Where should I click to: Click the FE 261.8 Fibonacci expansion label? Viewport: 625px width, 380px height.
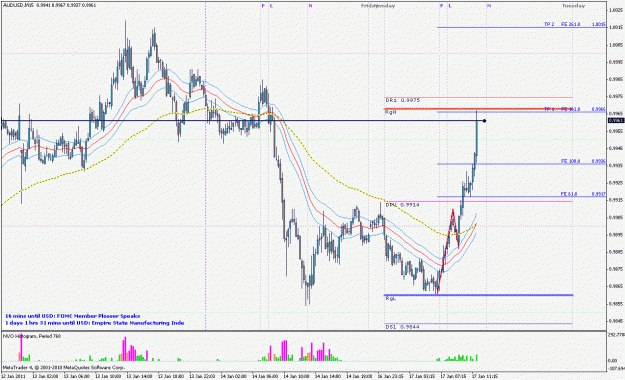click(570, 24)
